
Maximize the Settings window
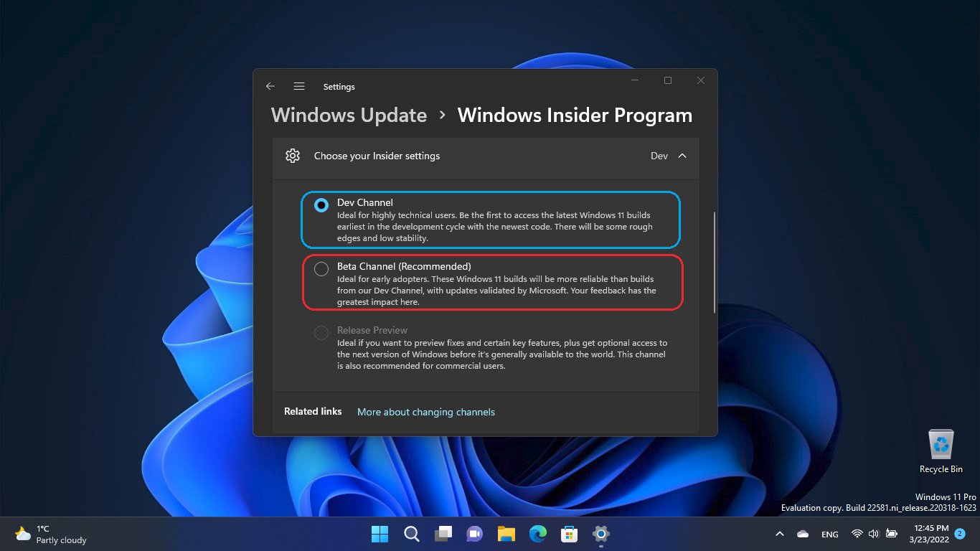[668, 80]
